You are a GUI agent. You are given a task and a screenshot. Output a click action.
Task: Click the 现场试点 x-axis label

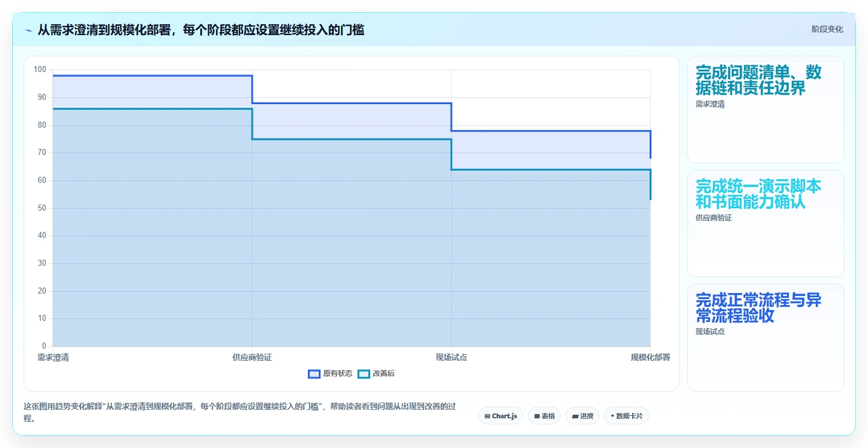pyautogui.click(x=451, y=357)
